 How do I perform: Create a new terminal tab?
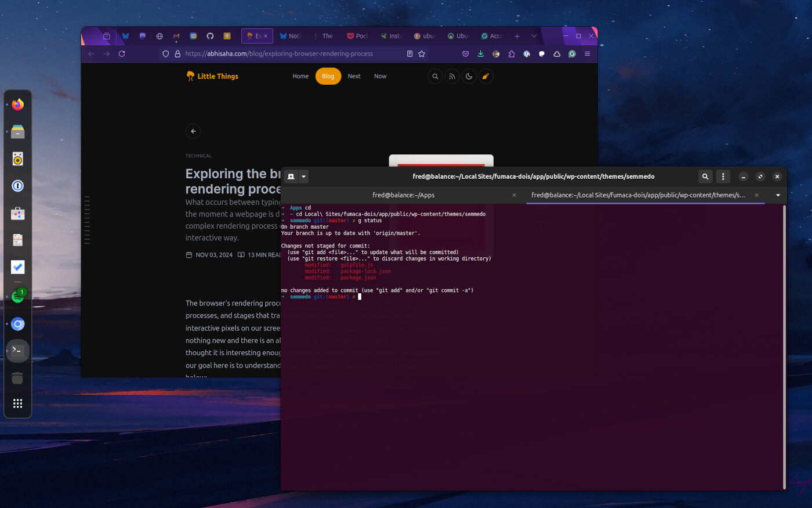291,176
